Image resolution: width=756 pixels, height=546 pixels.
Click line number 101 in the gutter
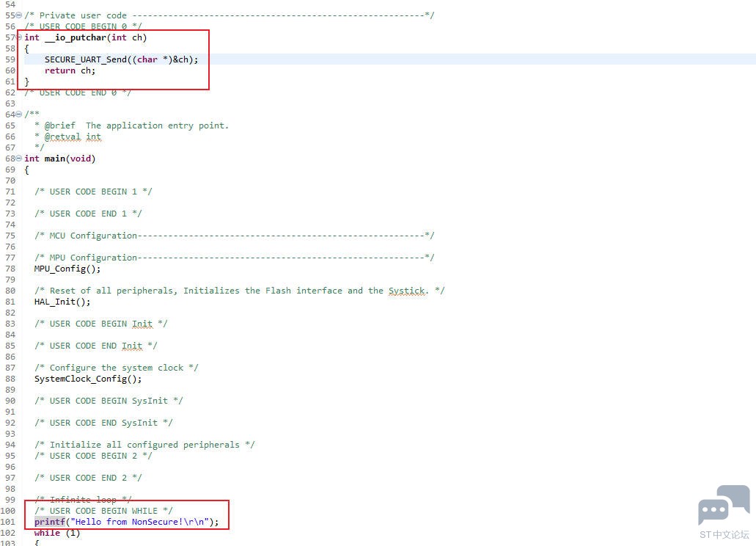pos(8,522)
